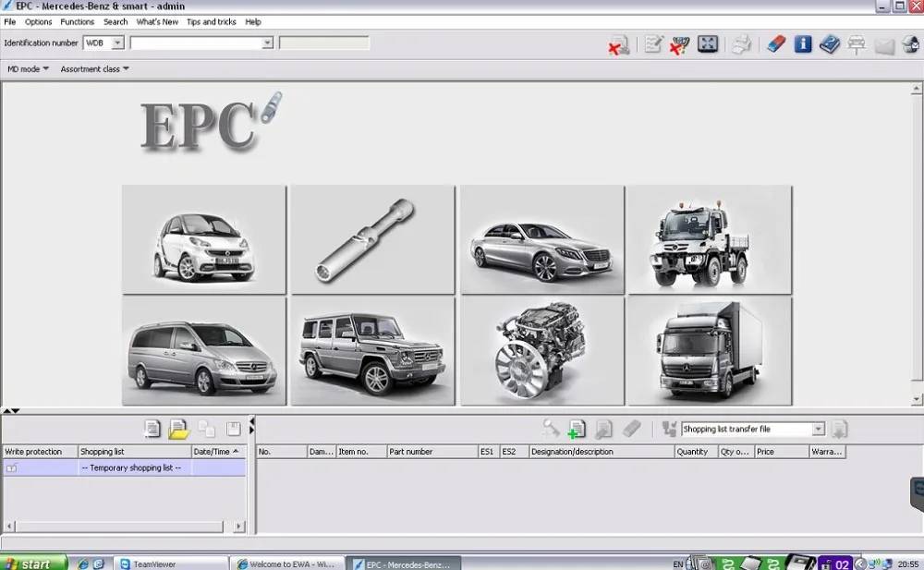The image size is (924, 570).
Task: Select the smart car thumbnail
Action: point(203,240)
